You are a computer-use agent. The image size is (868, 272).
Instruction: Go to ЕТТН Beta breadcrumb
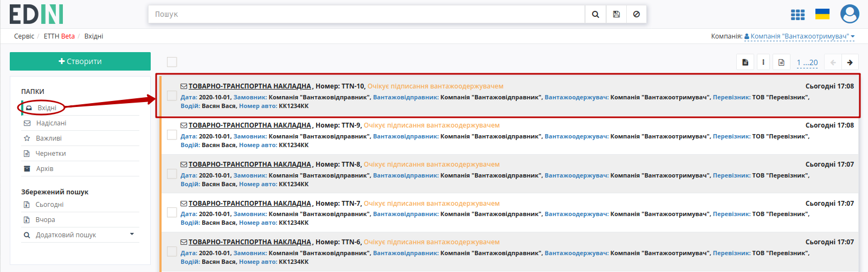tap(59, 36)
